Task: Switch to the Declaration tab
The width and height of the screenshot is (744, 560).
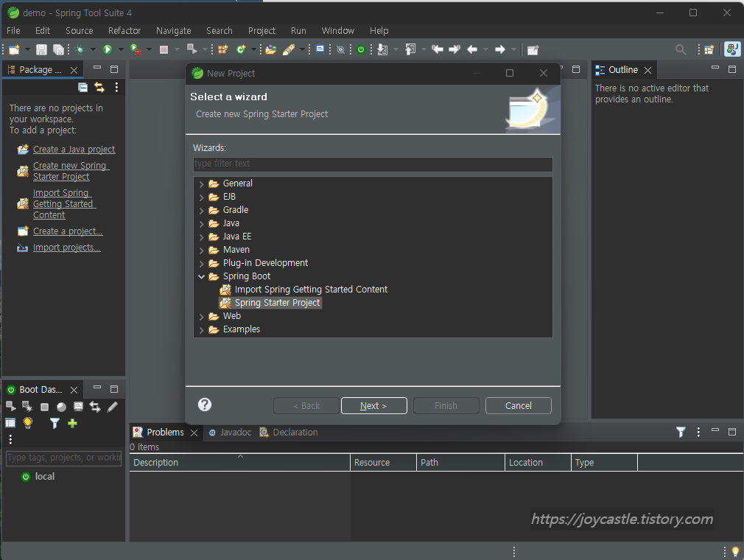Action: click(x=289, y=433)
